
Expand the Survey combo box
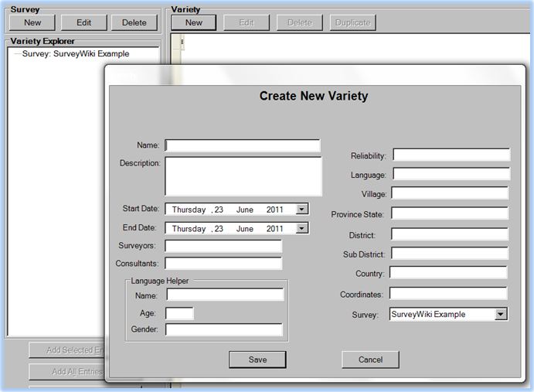coord(501,314)
